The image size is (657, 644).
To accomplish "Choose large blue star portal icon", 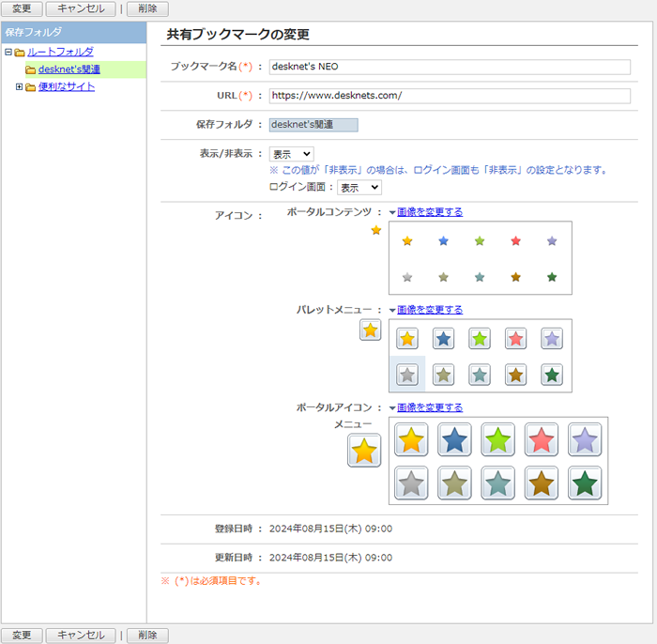I will click(454, 439).
